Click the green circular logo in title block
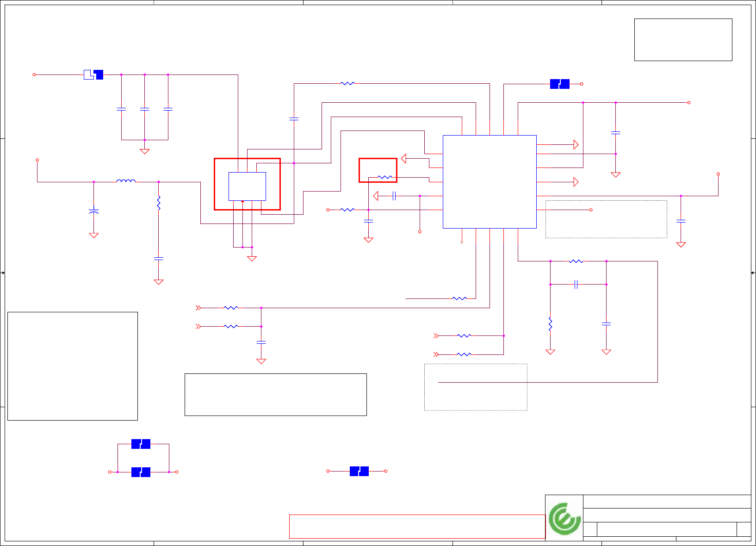This screenshot has width=756, height=546. (564, 519)
